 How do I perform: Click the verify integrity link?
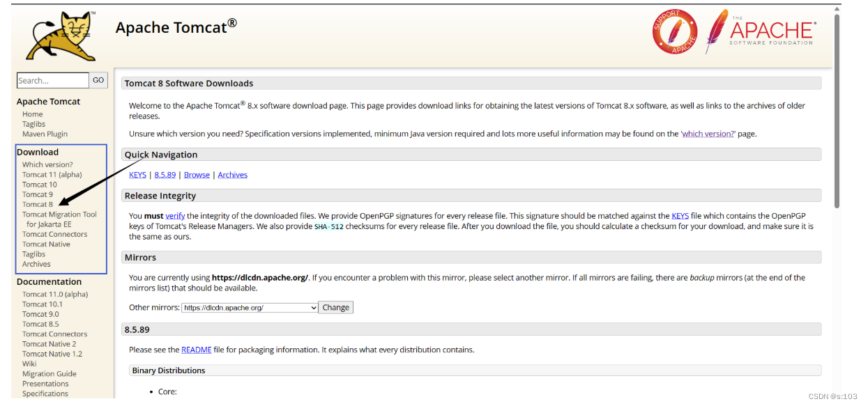175,216
